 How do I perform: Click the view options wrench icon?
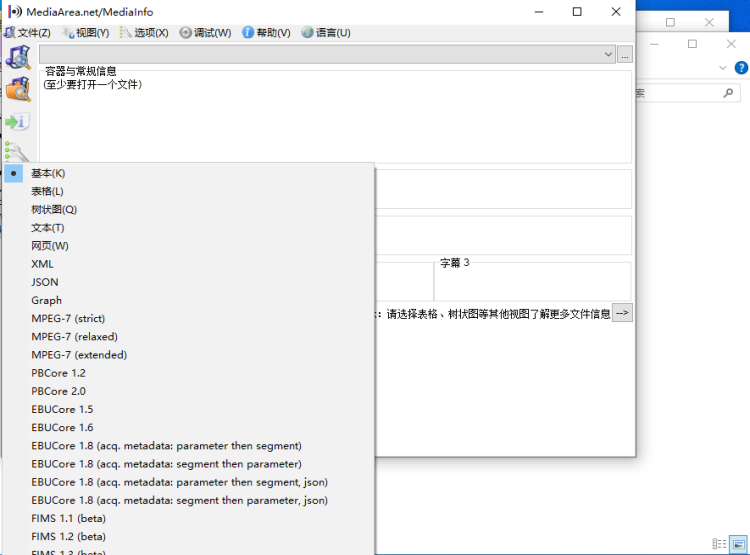click(17, 151)
